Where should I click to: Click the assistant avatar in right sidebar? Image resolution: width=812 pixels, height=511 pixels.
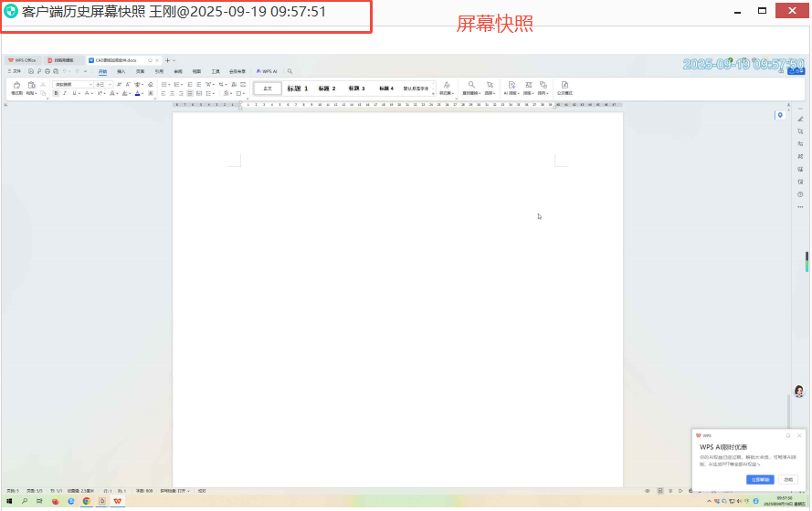point(799,391)
